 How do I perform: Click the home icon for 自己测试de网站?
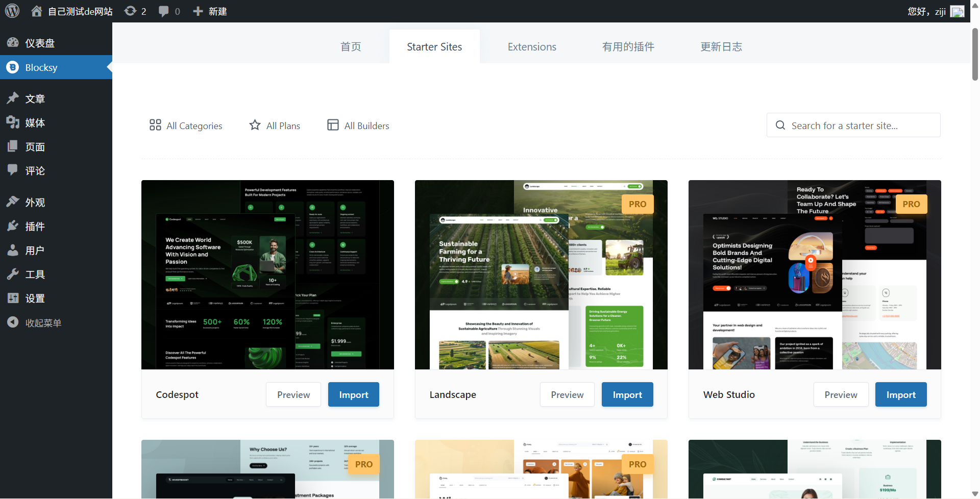[x=36, y=11]
